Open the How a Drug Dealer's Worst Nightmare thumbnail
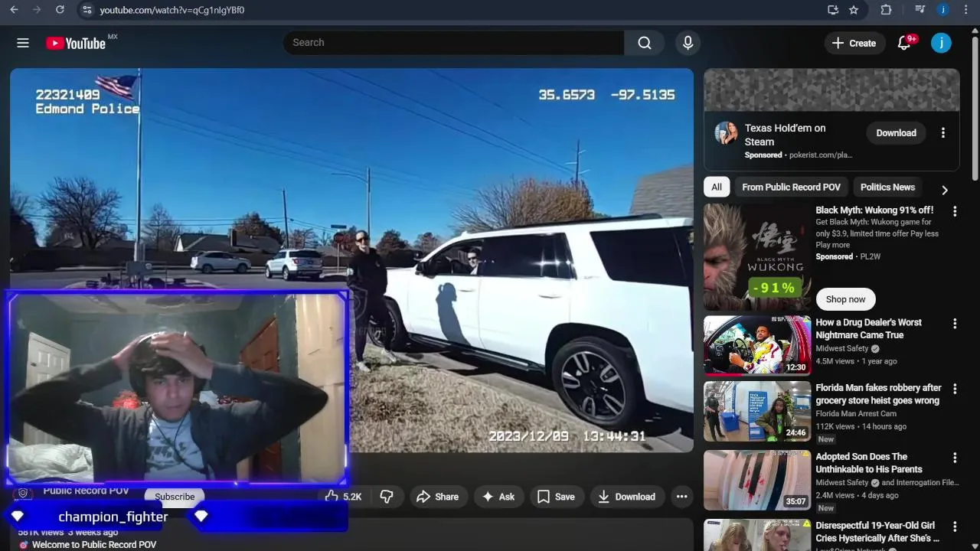The width and height of the screenshot is (980, 551). tap(757, 345)
